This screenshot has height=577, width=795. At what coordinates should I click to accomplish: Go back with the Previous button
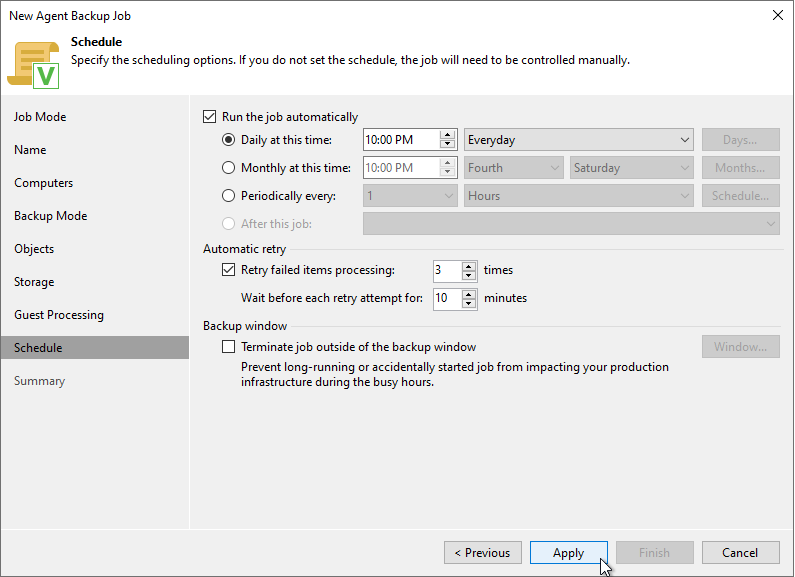[x=483, y=553]
